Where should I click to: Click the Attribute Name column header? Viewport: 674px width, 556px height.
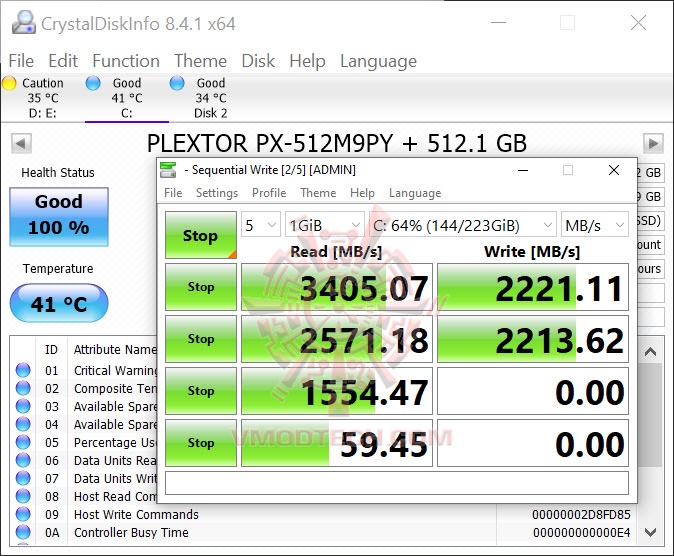tap(115, 350)
